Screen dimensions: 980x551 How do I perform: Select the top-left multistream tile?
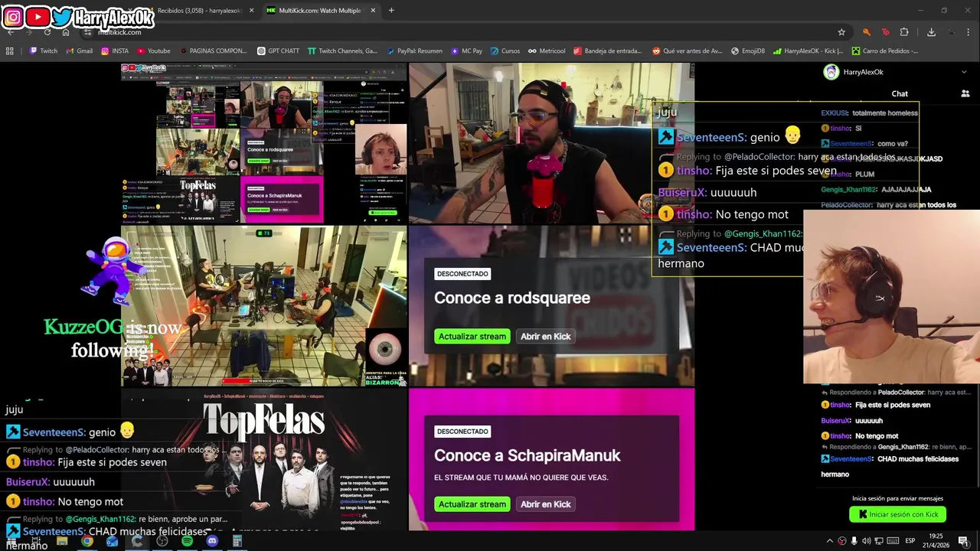click(264, 143)
